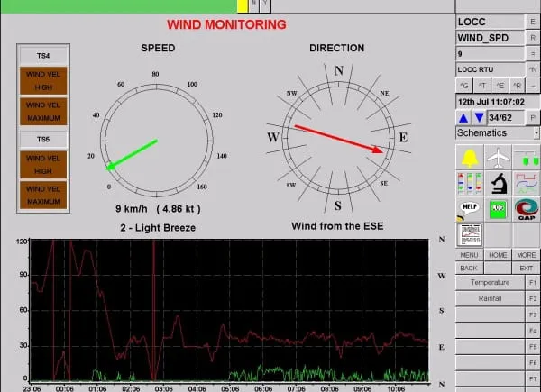Toggle TS4 Wind Vel Maximum indicator

[45, 111]
